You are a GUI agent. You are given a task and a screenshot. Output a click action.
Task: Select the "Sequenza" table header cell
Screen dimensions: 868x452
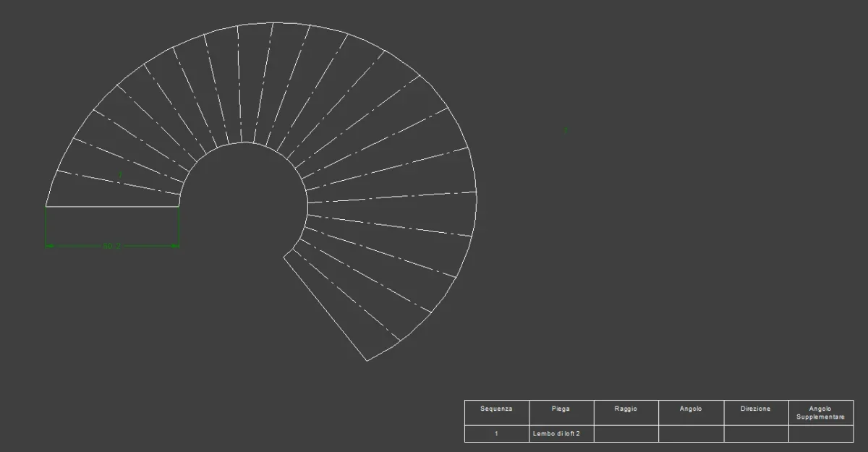pyautogui.click(x=496, y=413)
